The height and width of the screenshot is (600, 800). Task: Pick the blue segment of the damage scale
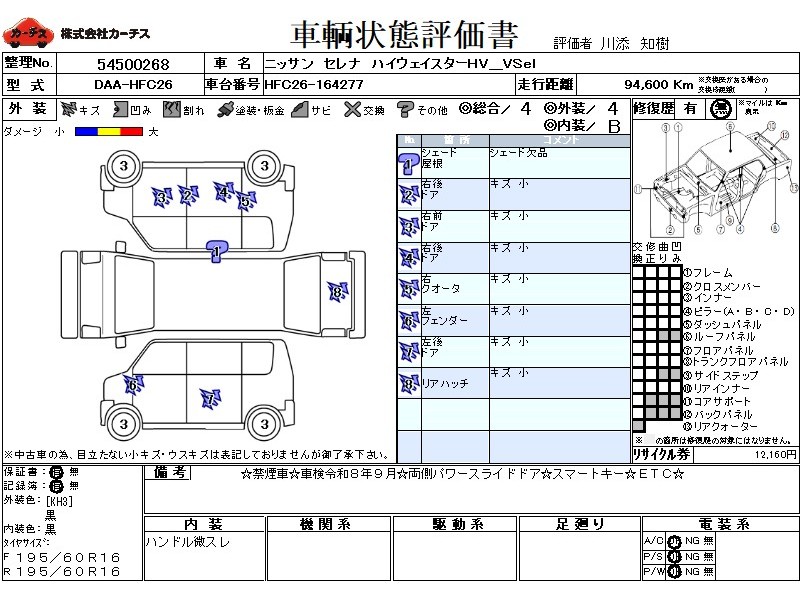pyautogui.click(x=86, y=132)
